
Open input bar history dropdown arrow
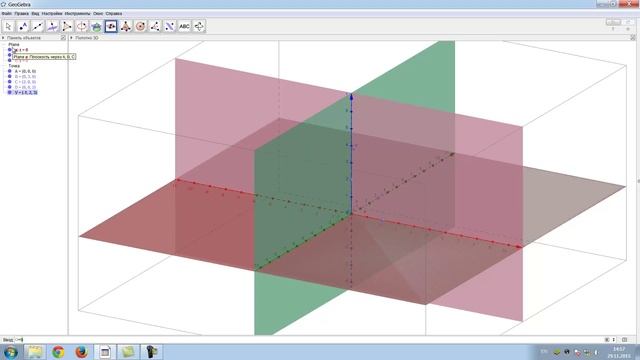(613, 340)
